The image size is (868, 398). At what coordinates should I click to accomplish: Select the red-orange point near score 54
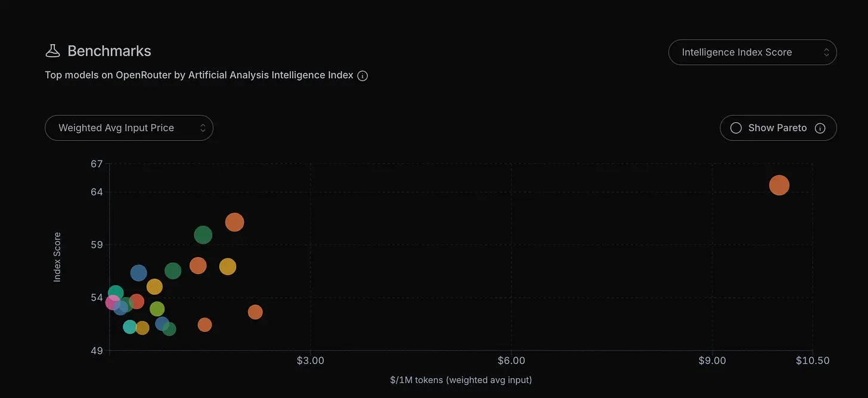tap(137, 301)
